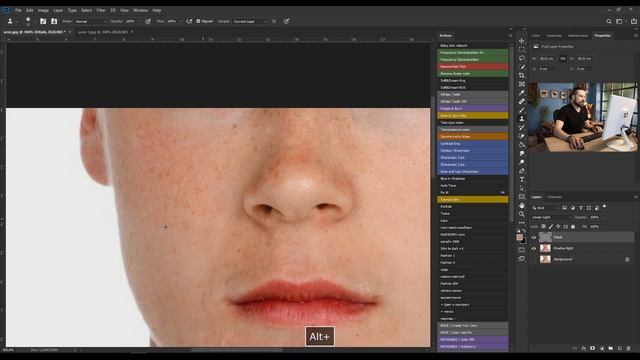This screenshot has width=640, height=360.
Task: Select the Crop tool
Action: 522,76
